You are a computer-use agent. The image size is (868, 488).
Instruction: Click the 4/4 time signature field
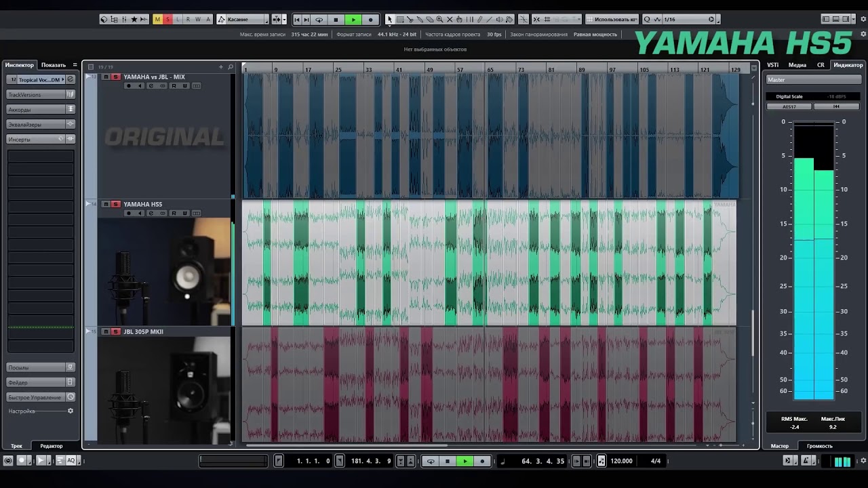(x=656, y=461)
